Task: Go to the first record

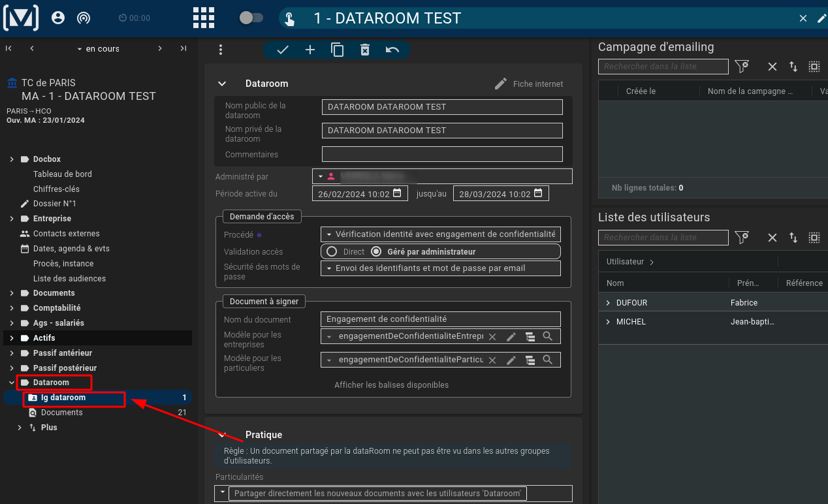Action: 8,48
